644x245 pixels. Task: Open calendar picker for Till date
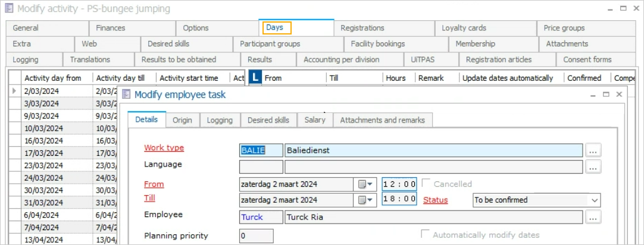(365, 200)
